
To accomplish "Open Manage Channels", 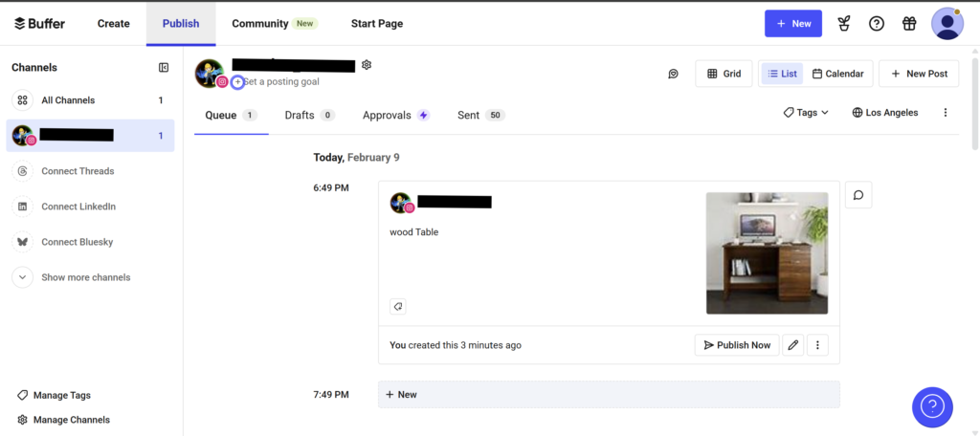I will click(63, 420).
